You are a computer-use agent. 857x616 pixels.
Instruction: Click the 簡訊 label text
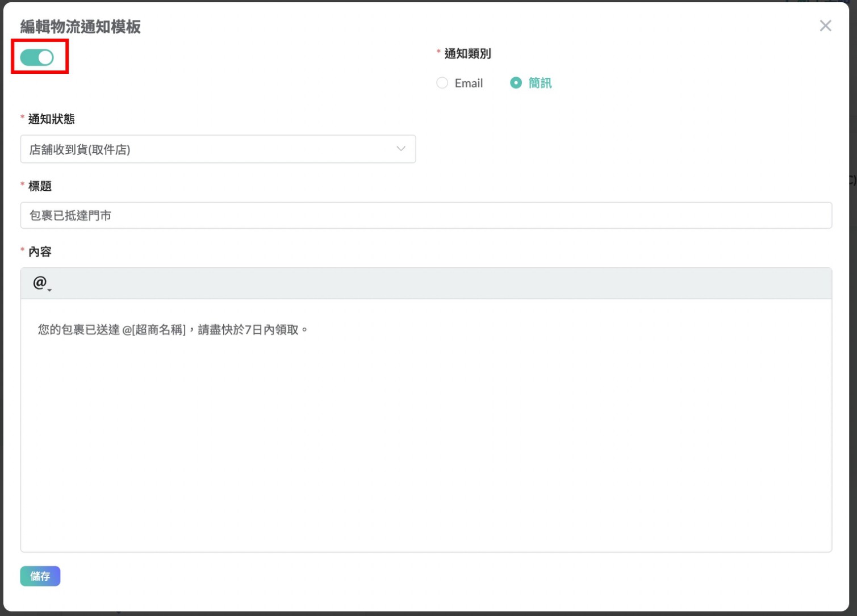540,83
